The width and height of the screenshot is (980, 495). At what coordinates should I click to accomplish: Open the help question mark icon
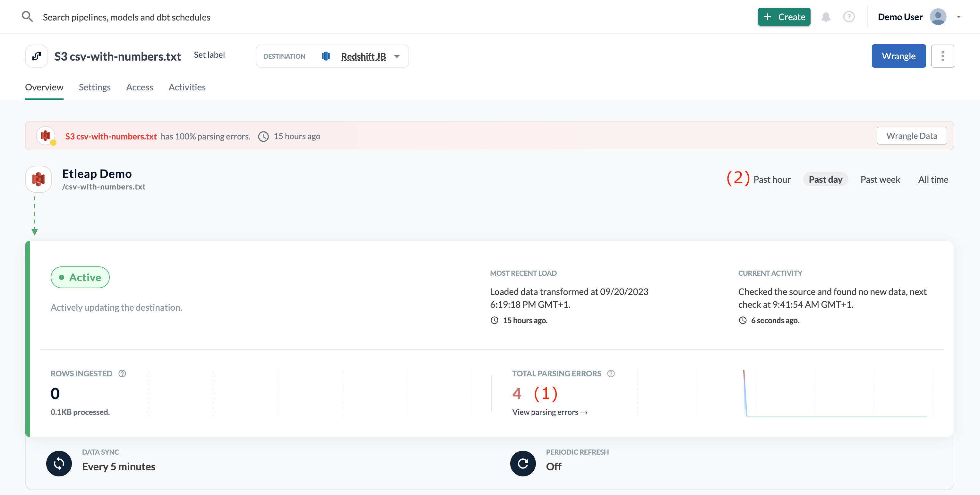point(849,17)
